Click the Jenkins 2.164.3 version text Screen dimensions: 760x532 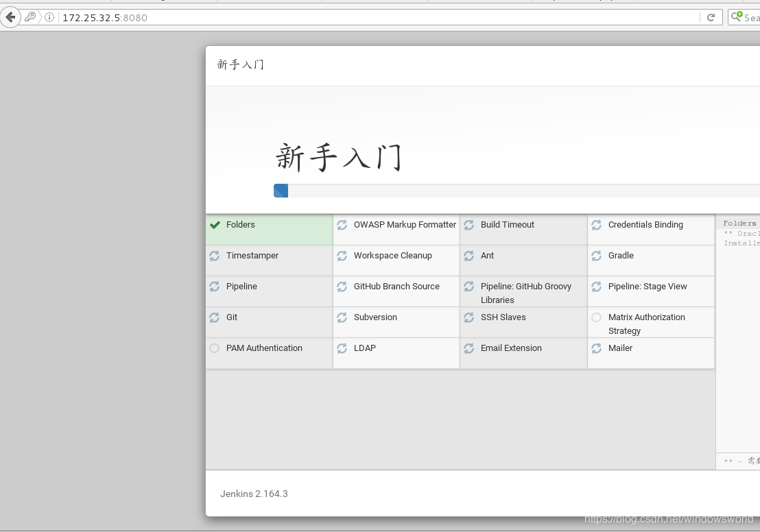[x=254, y=494]
